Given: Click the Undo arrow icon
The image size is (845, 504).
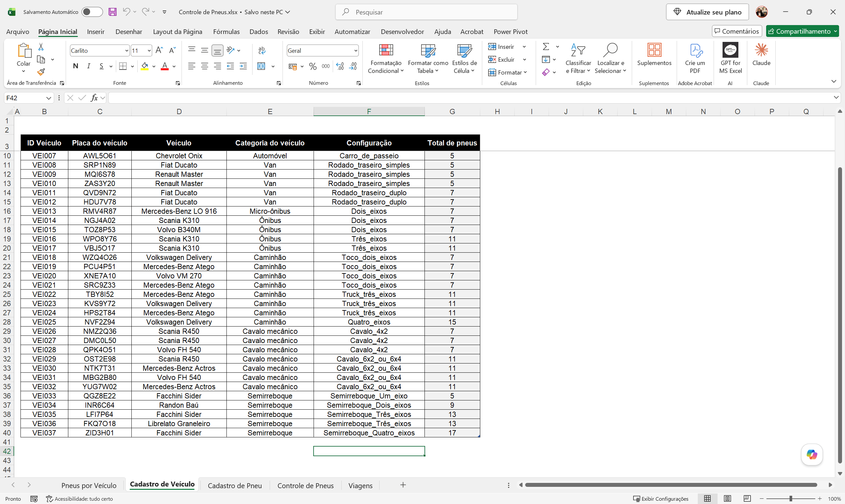Looking at the screenshot, I should tap(126, 12).
